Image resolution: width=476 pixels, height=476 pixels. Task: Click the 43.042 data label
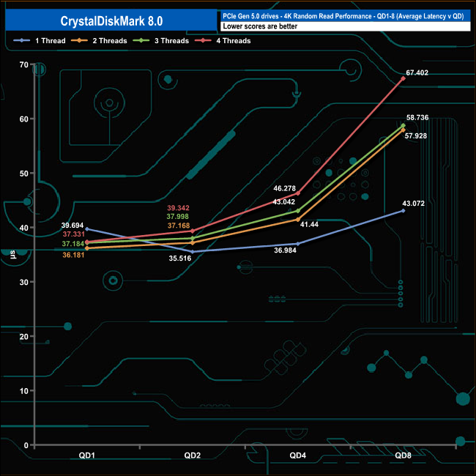pyautogui.click(x=284, y=202)
